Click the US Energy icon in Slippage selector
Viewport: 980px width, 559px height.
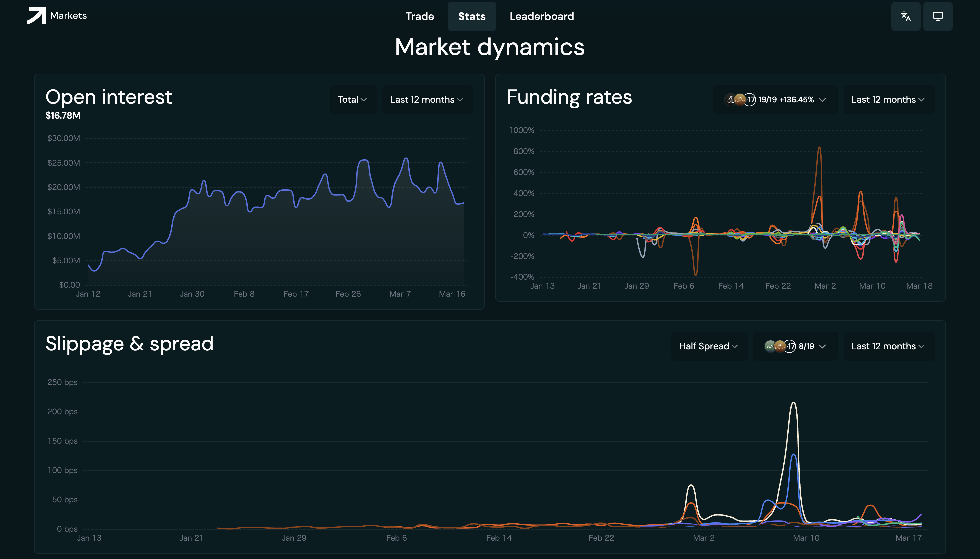pyautogui.click(x=780, y=346)
